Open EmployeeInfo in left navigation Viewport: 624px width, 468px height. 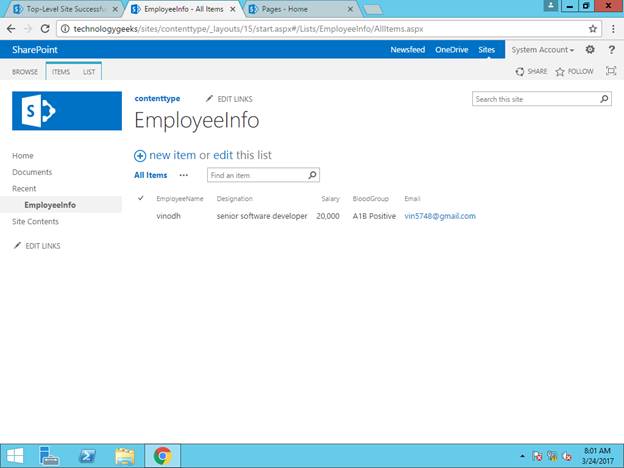[50, 205]
